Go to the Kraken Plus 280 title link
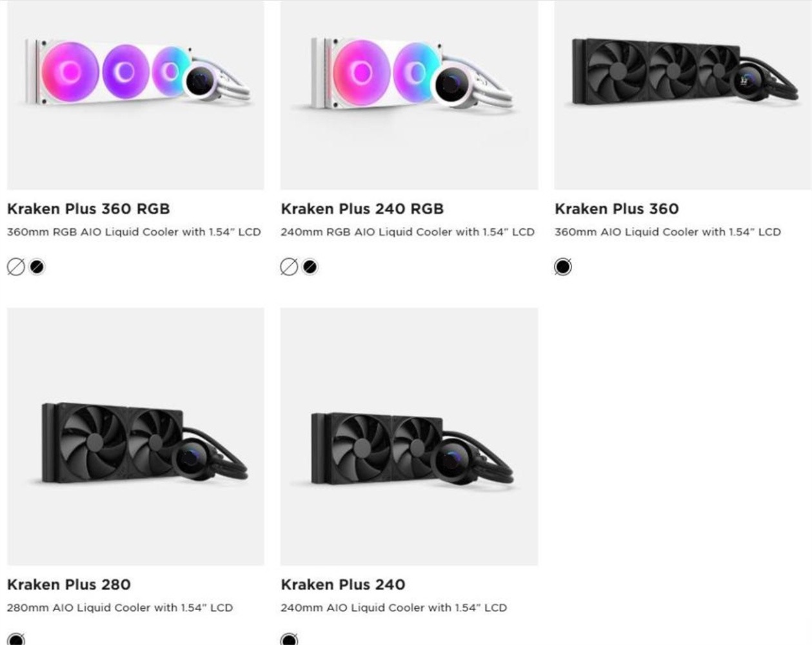 point(69,584)
